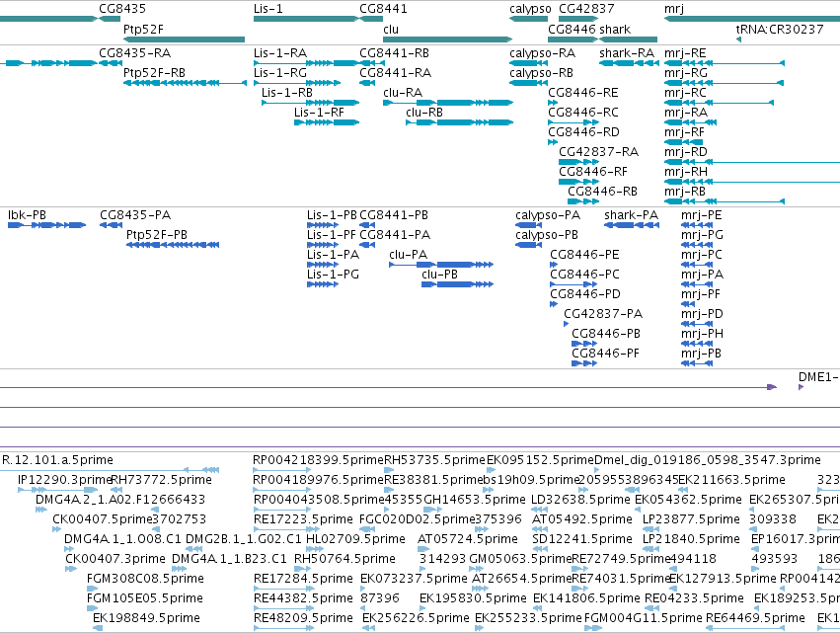
Task: Click the FGM308C08.5prime EST label
Action: (x=145, y=579)
